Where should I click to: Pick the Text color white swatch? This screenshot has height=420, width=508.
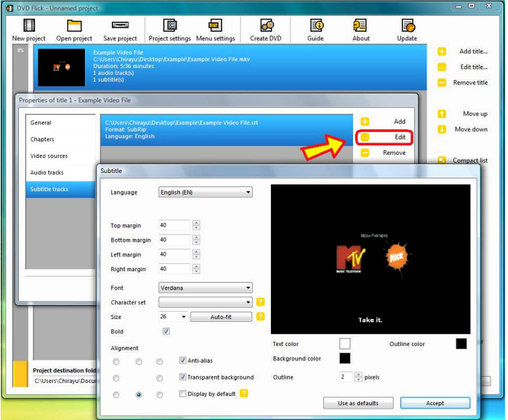(345, 344)
